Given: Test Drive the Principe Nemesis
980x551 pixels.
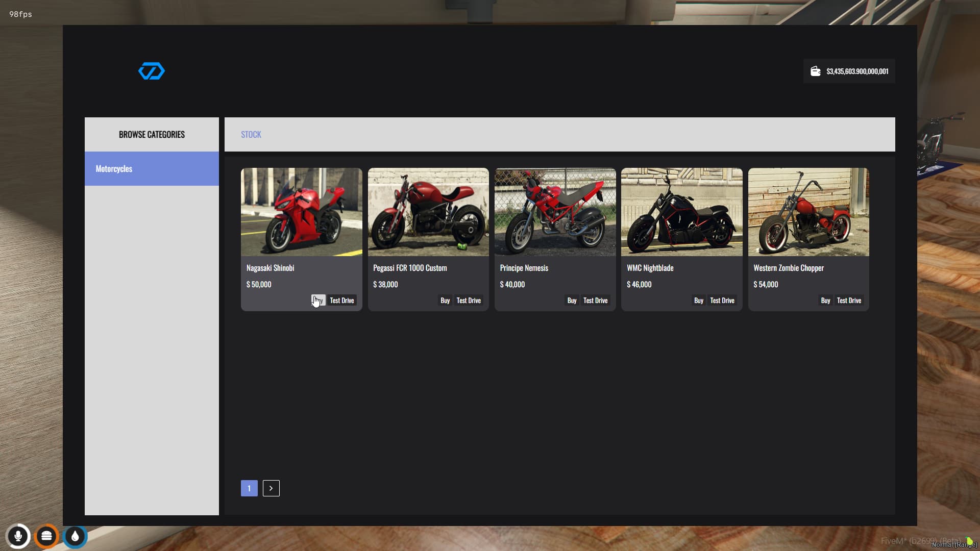Looking at the screenshot, I should [595, 300].
